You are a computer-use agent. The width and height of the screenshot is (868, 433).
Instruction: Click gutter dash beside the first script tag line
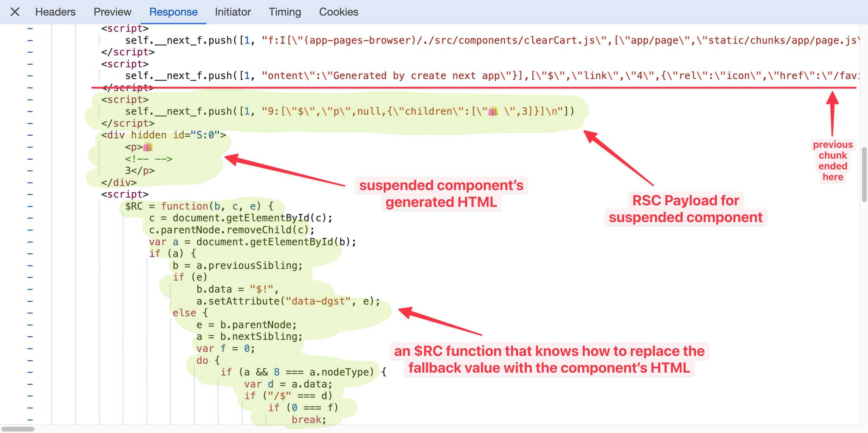pos(30,29)
